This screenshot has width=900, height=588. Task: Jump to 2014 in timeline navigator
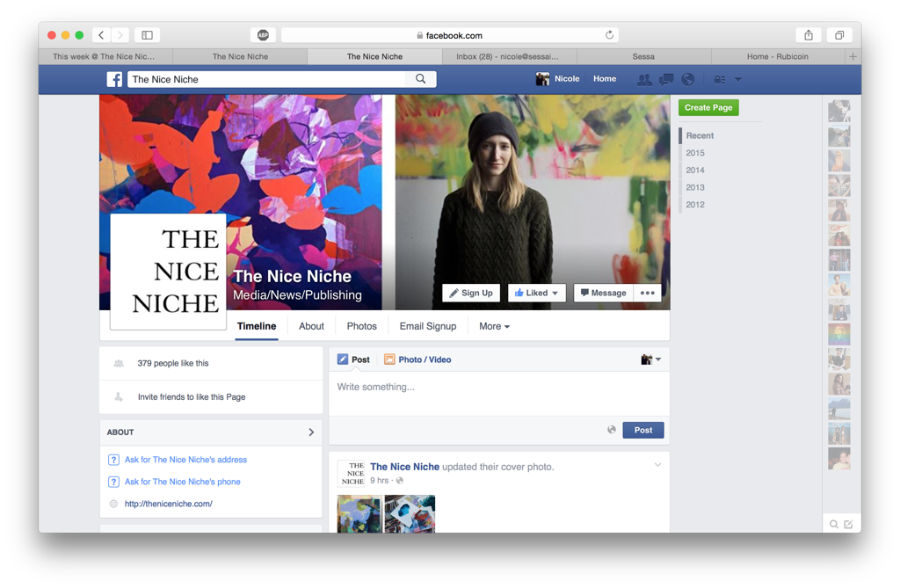694,170
